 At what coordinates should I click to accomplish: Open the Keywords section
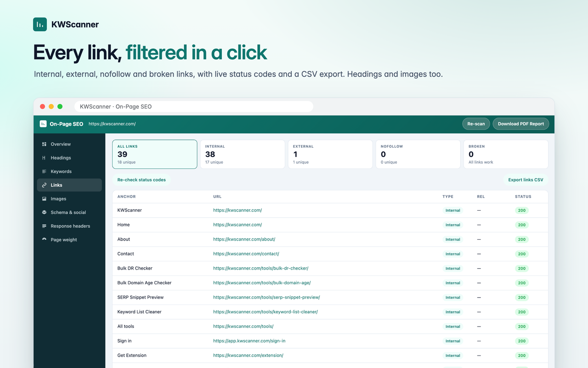tap(69, 172)
